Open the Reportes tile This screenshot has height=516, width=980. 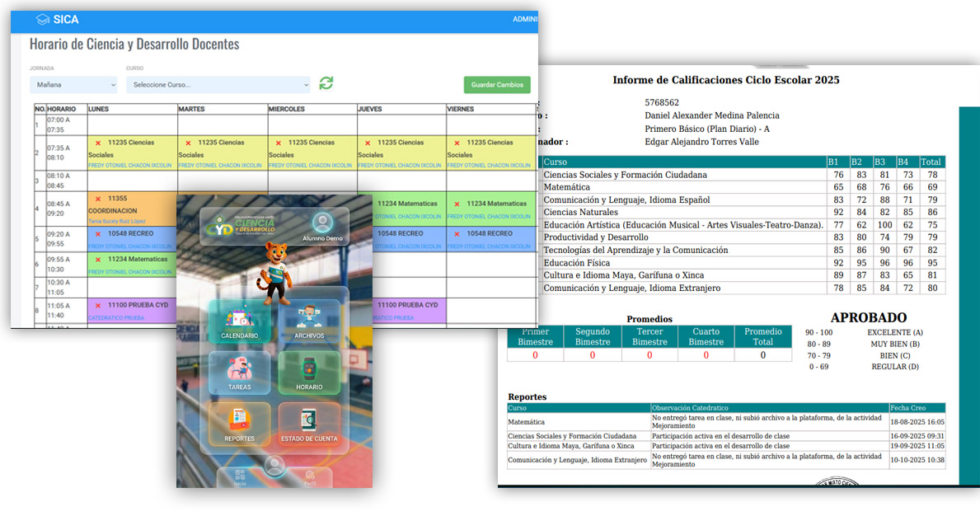coord(239,424)
